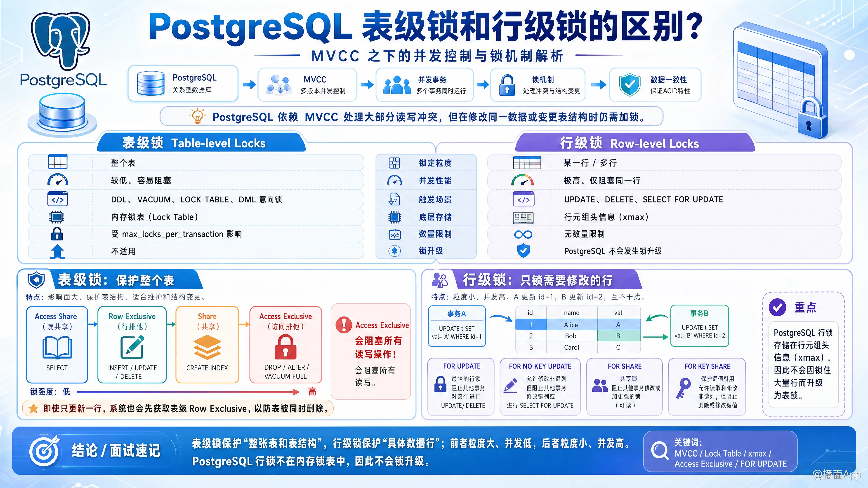868x488 pixels.
Task: Click the code icon beside DDL、VACUUM
Action: click(x=58, y=199)
